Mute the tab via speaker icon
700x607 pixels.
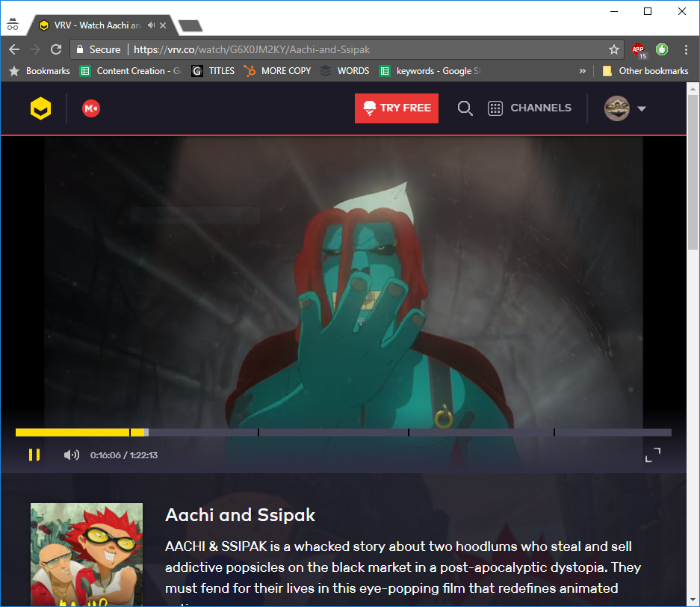coord(152,25)
